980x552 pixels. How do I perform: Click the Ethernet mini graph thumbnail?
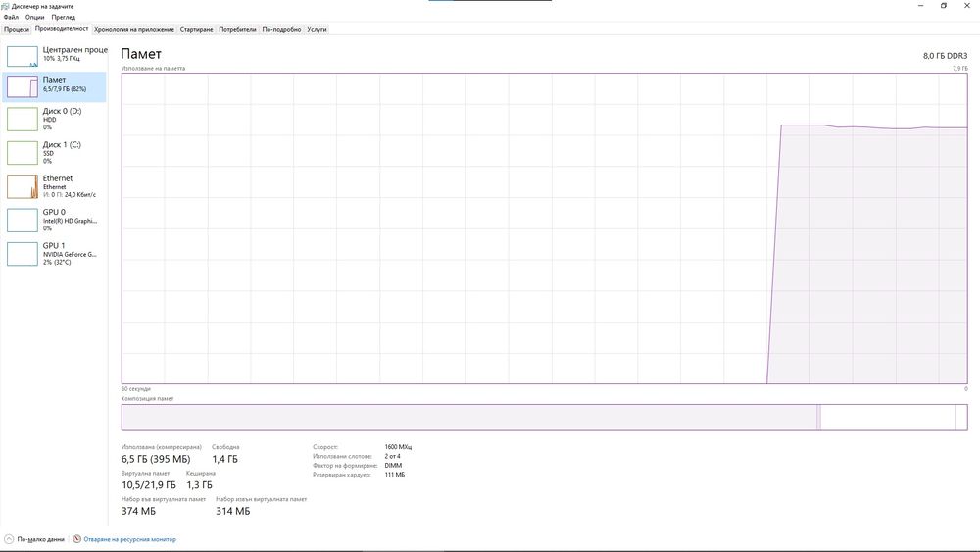23,186
